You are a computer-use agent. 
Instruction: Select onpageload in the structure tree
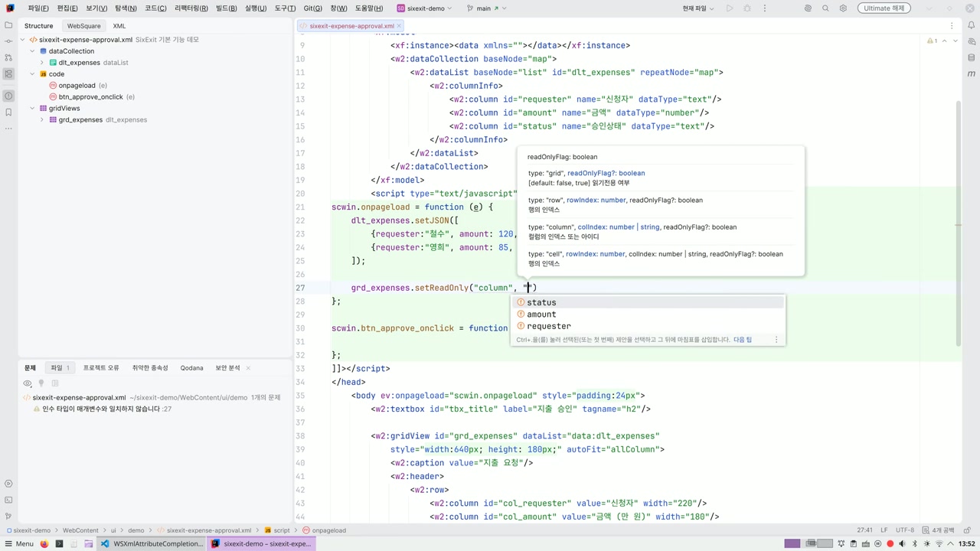coord(77,86)
